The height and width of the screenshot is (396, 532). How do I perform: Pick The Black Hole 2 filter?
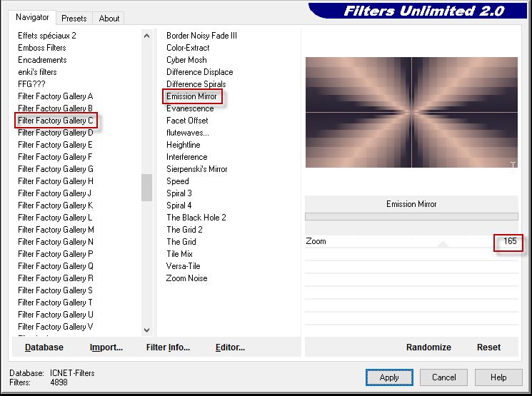[196, 218]
